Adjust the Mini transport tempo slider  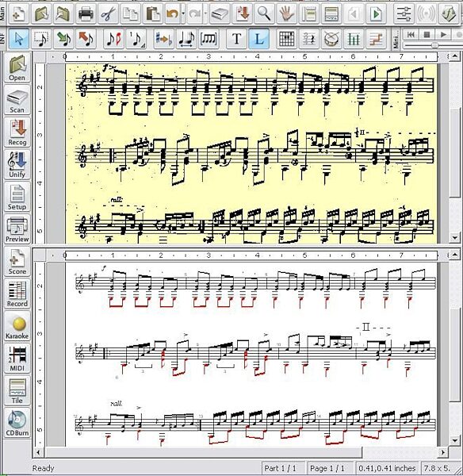pyautogui.click(x=434, y=45)
